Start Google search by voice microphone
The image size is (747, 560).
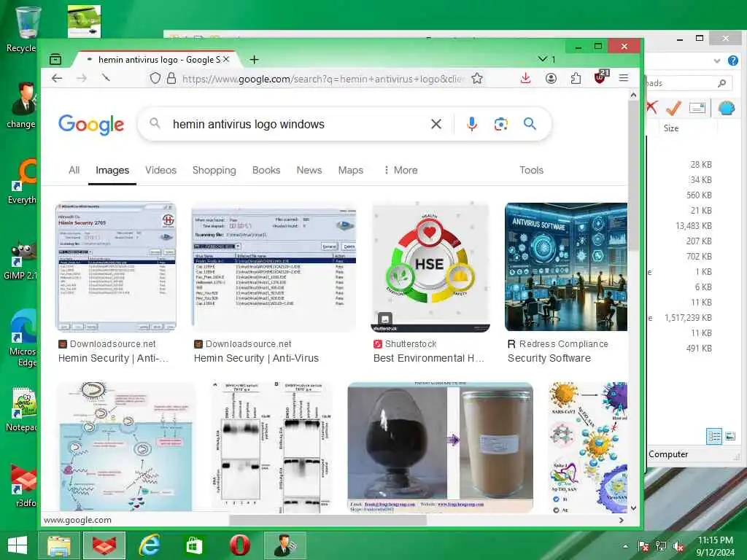tap(472, 124)
